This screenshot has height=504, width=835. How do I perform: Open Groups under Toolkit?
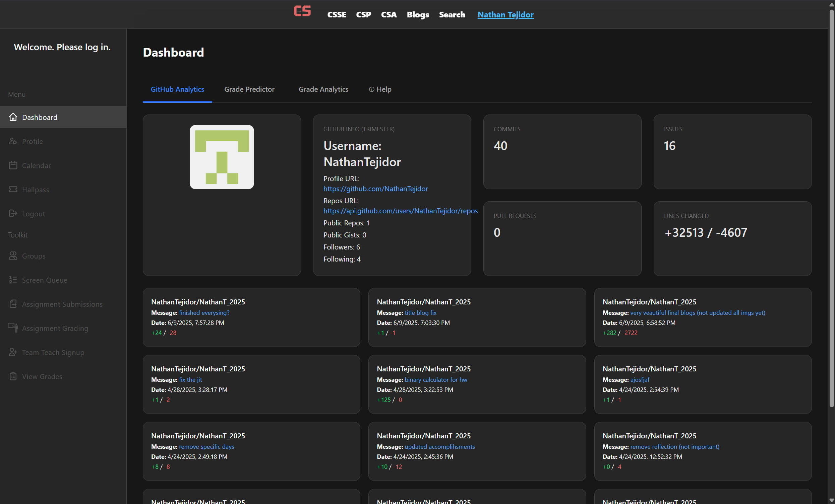[63, 256]
